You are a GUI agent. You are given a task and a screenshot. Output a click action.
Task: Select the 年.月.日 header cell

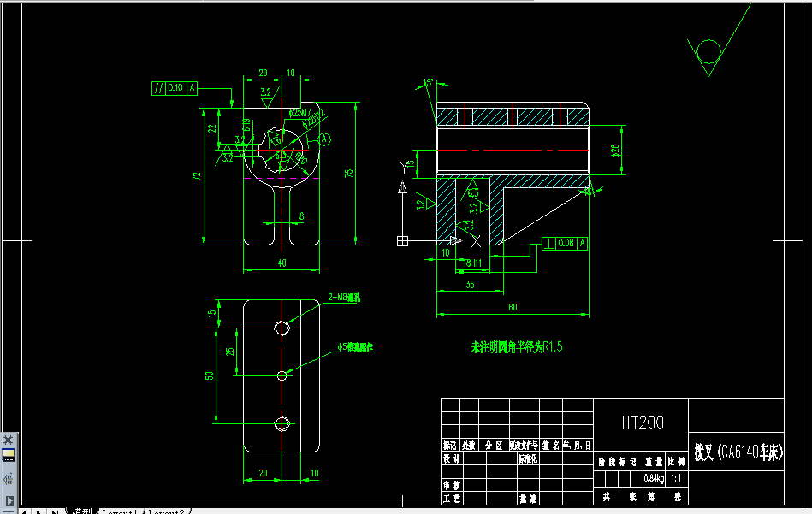(578, 446)
